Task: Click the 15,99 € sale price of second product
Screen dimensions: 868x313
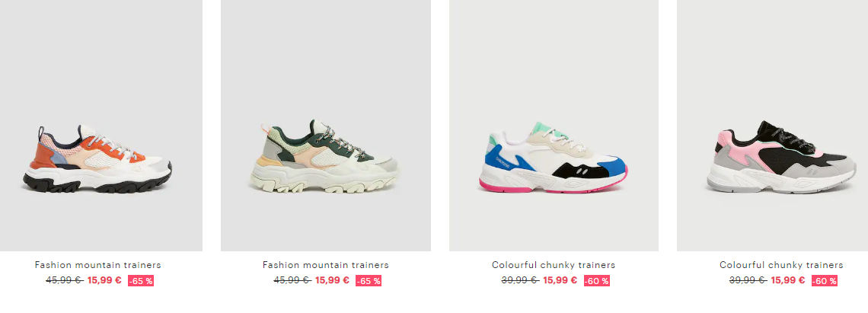Action: coord(332,280)
